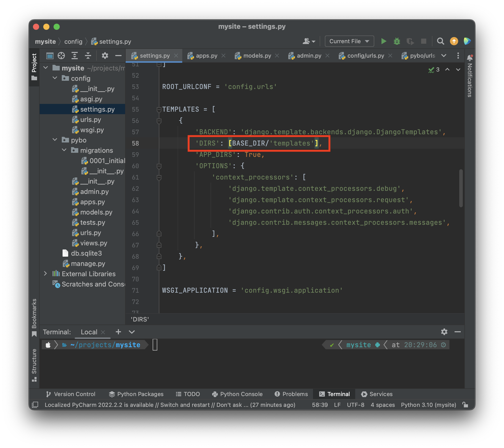Click the Debug bug icon
This screenshot has height=448, width=504.
pyautogui.click(x=397, y=41)
